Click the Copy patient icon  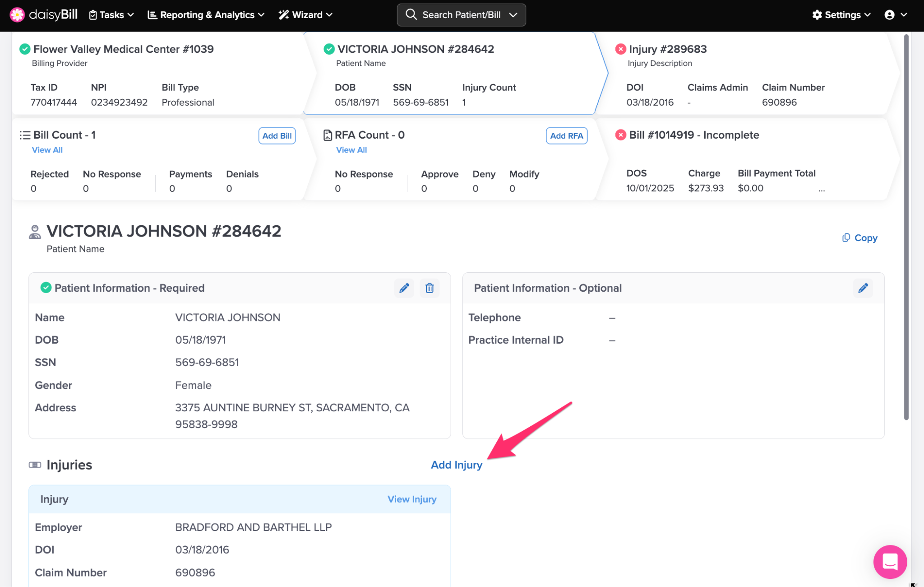click(x=846, y=238)
